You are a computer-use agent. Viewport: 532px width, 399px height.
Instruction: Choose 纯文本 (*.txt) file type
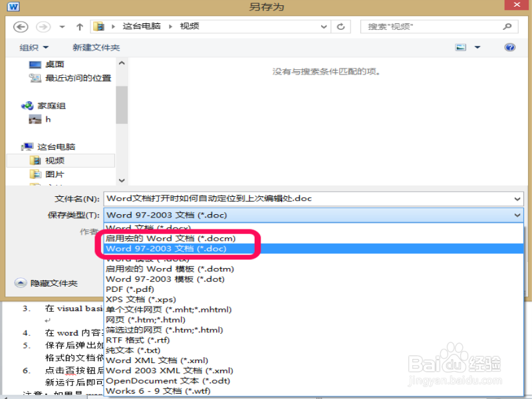tap(314, 350)
